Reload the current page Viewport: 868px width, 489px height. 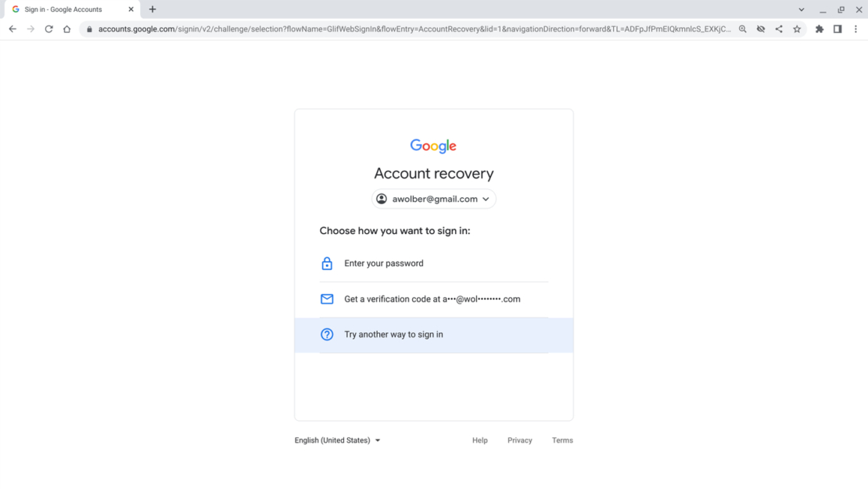(x=48, y=29)
